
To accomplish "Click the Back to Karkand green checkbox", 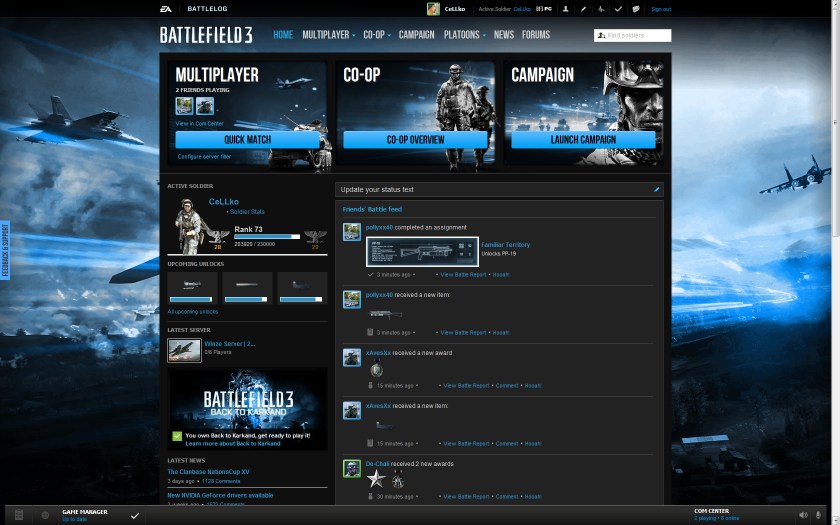I will [177, 436].
